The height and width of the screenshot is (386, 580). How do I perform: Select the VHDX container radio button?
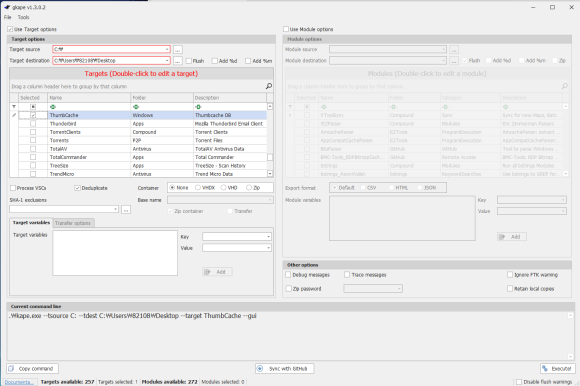coord(198,187)
